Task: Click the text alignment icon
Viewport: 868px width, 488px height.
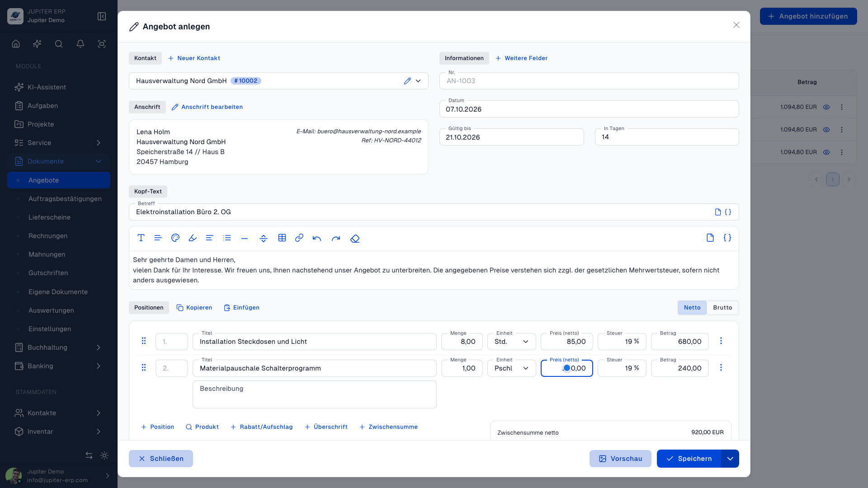Action: tap(209, 238)
